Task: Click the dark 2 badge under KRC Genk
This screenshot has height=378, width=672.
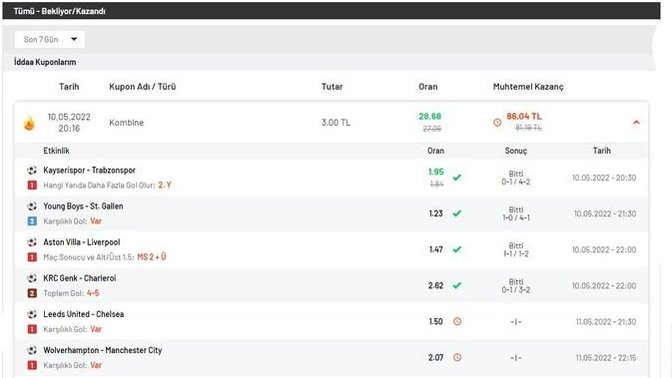Action: click(x=32, y=293)
